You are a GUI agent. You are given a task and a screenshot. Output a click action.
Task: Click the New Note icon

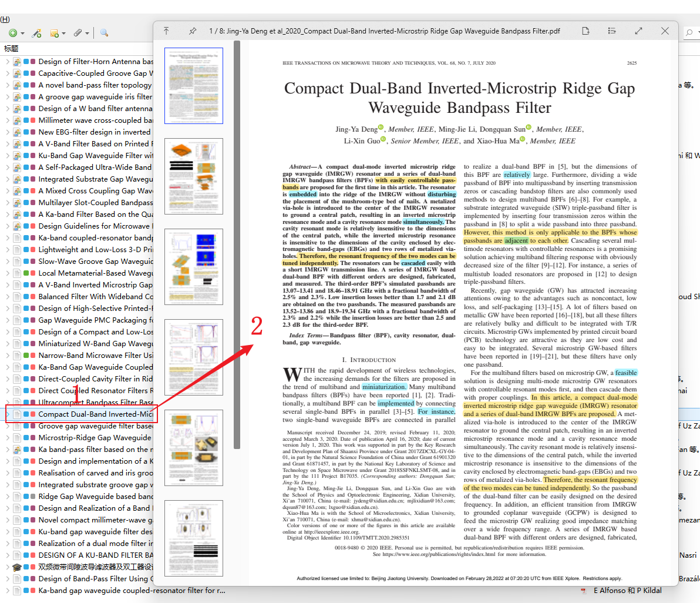[54, 33]
